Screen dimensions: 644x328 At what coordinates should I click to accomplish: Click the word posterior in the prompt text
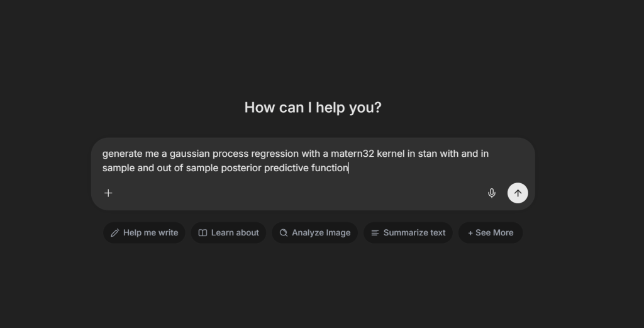[x=241, y=168]
